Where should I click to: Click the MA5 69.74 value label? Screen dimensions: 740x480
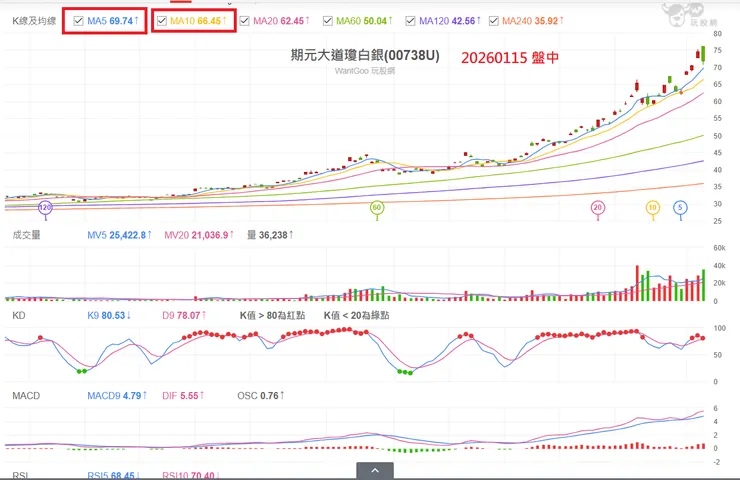pyautogui.click(x=113, y=21)
